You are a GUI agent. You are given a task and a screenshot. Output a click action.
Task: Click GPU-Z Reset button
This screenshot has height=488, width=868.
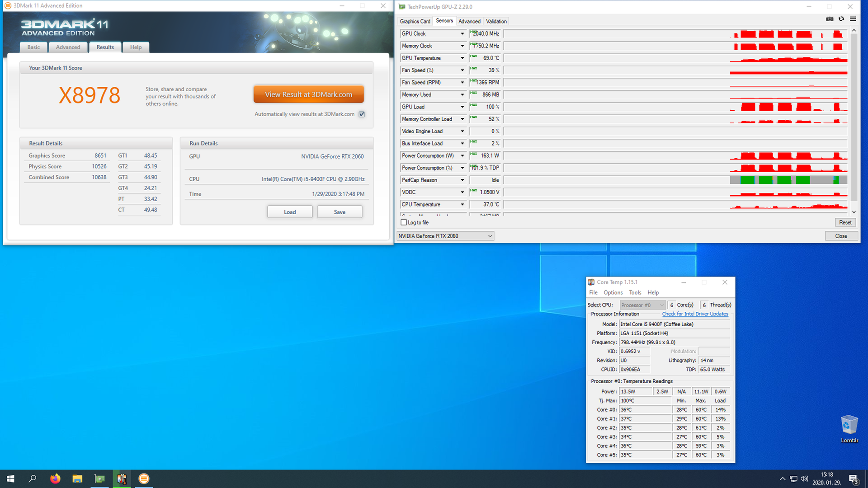coord(845,222)
